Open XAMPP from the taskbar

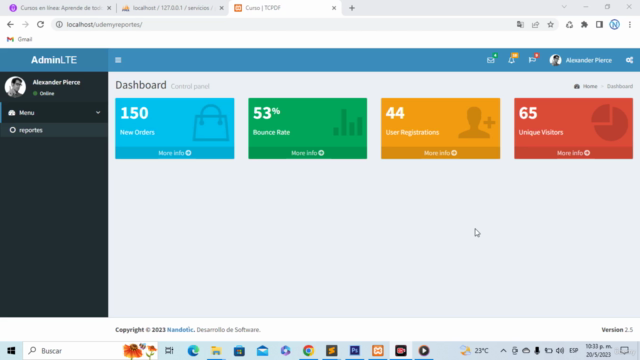(378, 351)
